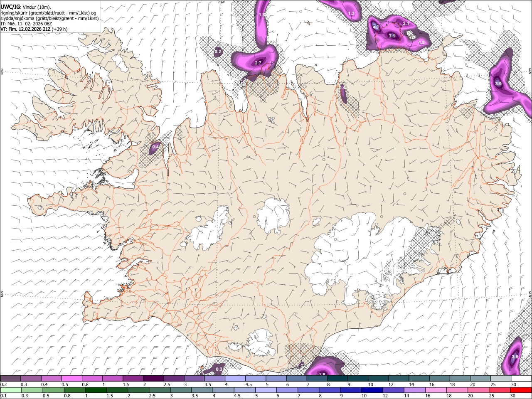Pick the white swatch ending the snow legend

pyautogui.click(x=521, y=378)
